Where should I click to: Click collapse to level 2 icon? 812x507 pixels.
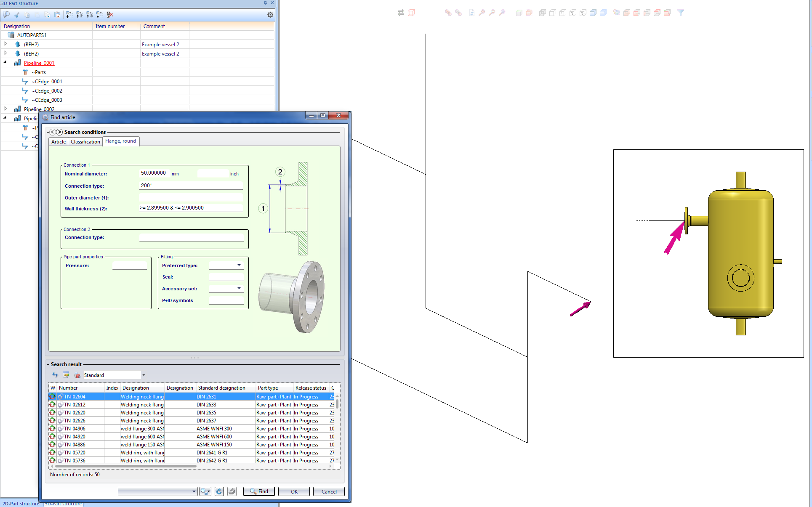80,15
